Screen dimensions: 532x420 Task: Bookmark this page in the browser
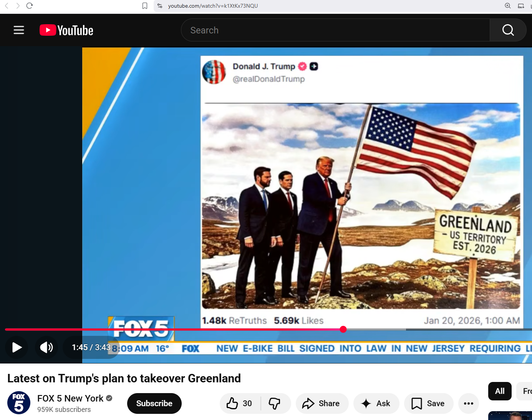(x=145, y=6)
